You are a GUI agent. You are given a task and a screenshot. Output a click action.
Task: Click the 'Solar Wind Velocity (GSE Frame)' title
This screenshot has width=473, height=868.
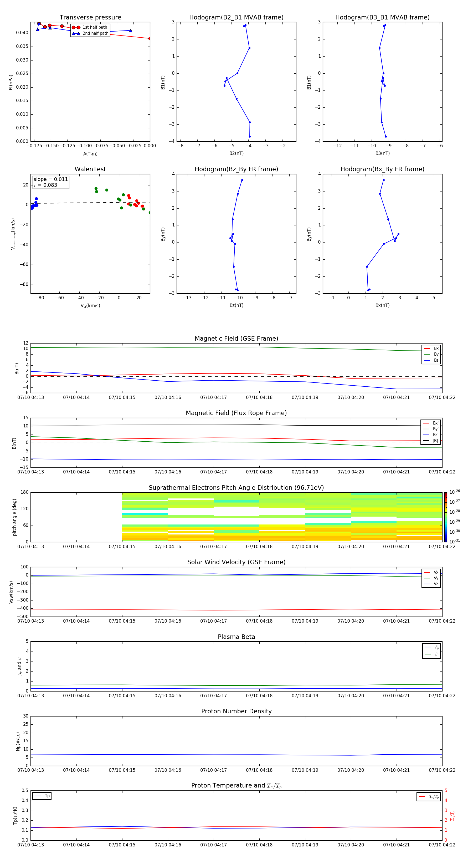coord(236,562)
